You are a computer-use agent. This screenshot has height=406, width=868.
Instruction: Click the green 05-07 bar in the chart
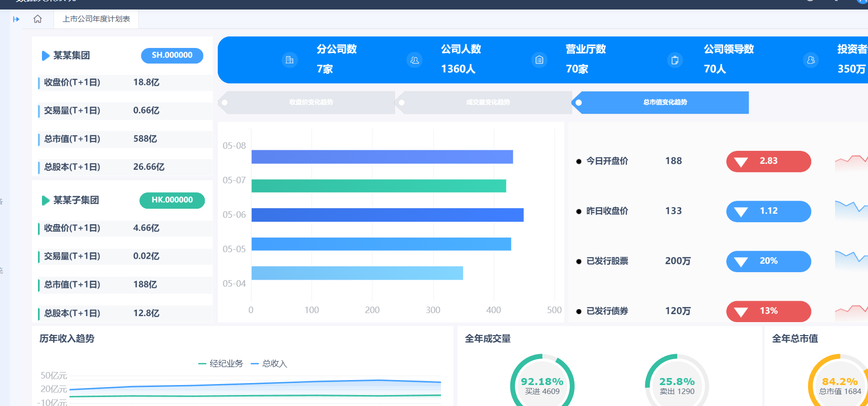point(379,186)
